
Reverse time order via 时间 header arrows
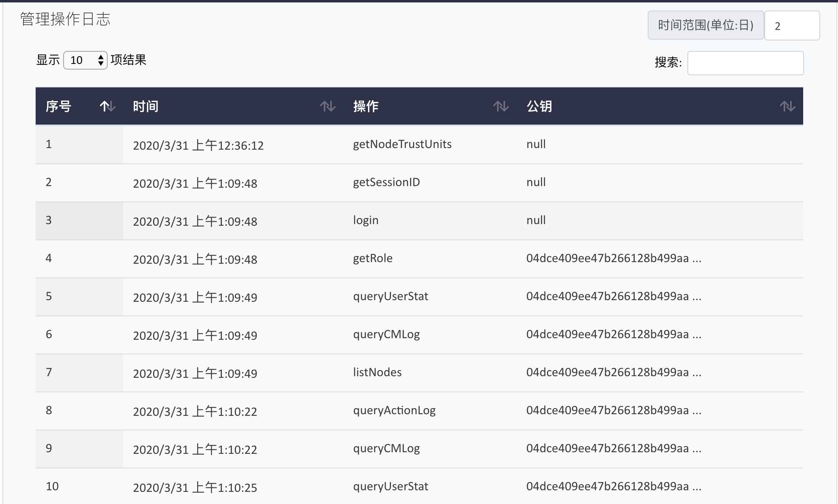click(327, 106)
